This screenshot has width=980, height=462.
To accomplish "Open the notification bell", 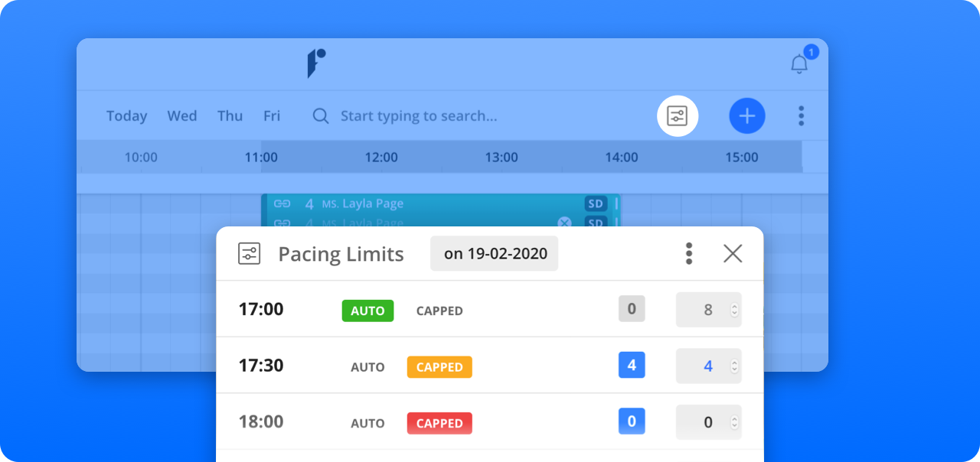I will tap(799, 64).
